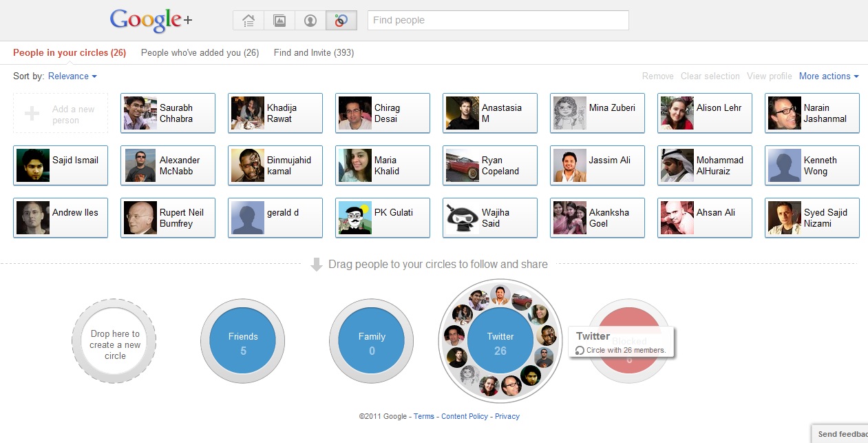Open the Home stream icon
Image resolution: width=868 pixels, height=443 pixels.
248,21
